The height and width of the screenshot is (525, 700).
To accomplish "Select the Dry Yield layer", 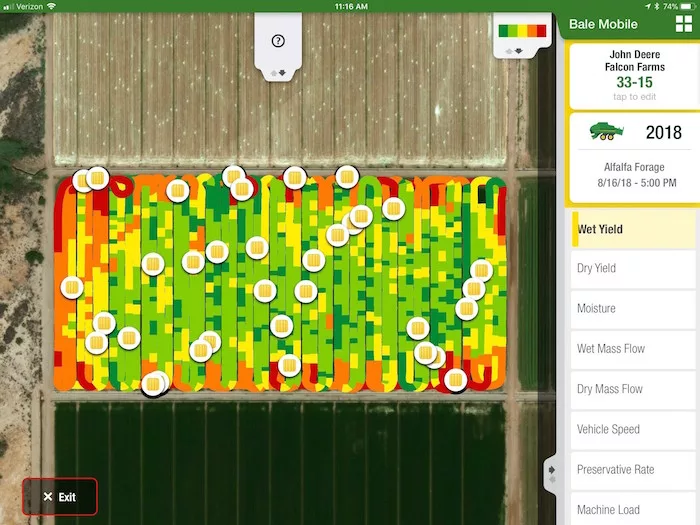I will coord(633,268).
